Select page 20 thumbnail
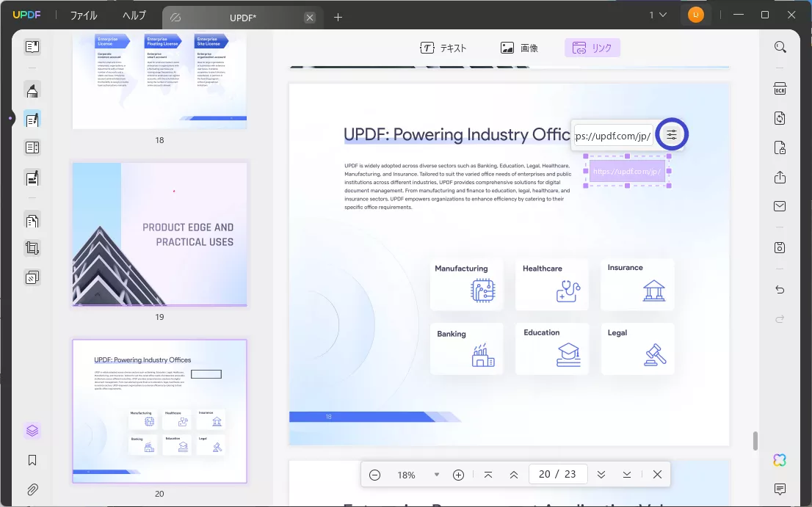The width and height of the screenshot is (812, 507). (x=159, y=412)
